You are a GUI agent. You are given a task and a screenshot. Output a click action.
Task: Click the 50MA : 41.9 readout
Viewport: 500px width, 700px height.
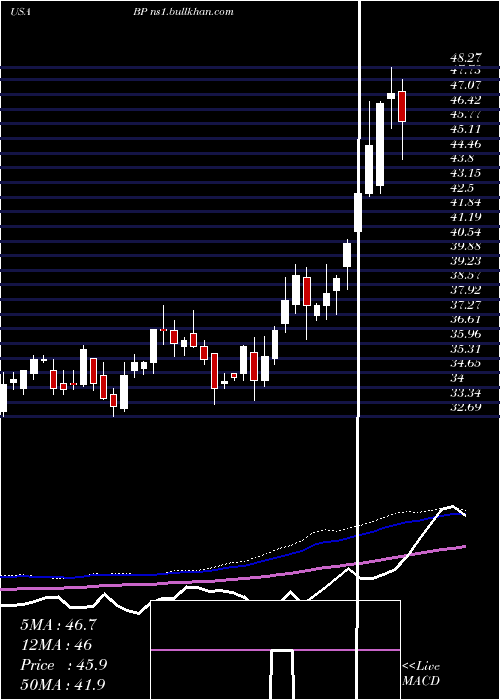(62, 684)
